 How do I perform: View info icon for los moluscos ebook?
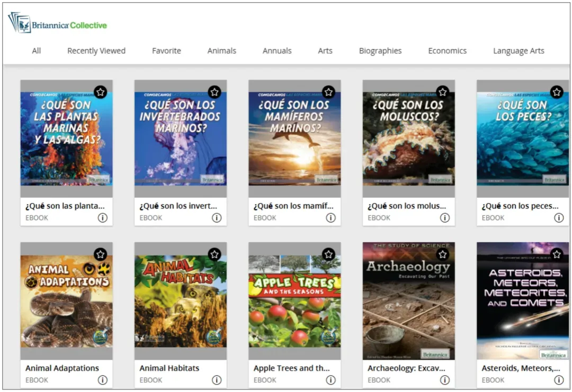(x=445, y=218)
